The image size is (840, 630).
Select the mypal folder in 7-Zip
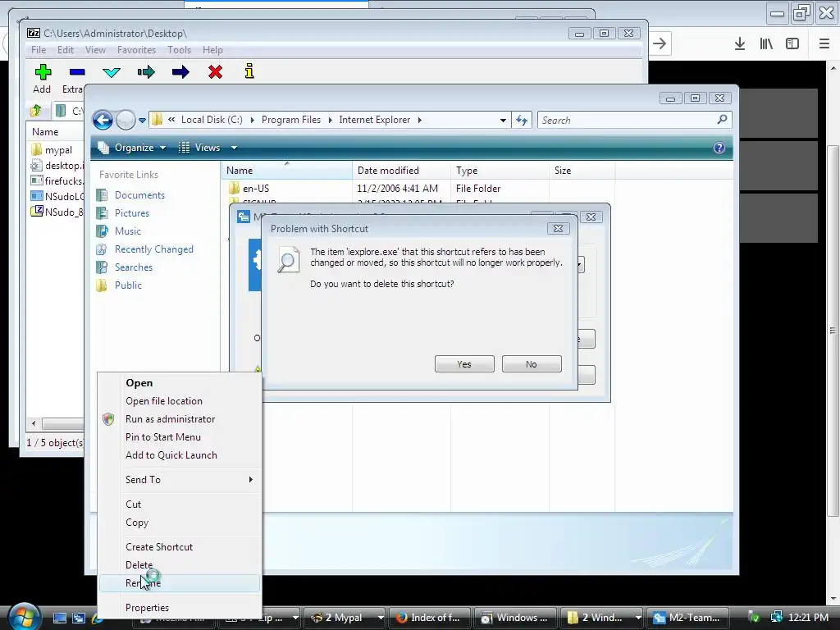(58, 150)
